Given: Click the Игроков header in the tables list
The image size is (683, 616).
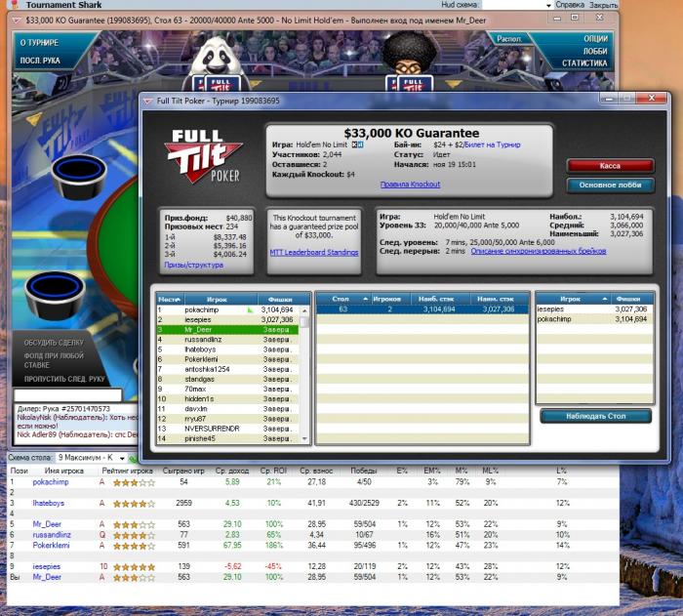Looking at the screenshot, I should pos(390,299).
